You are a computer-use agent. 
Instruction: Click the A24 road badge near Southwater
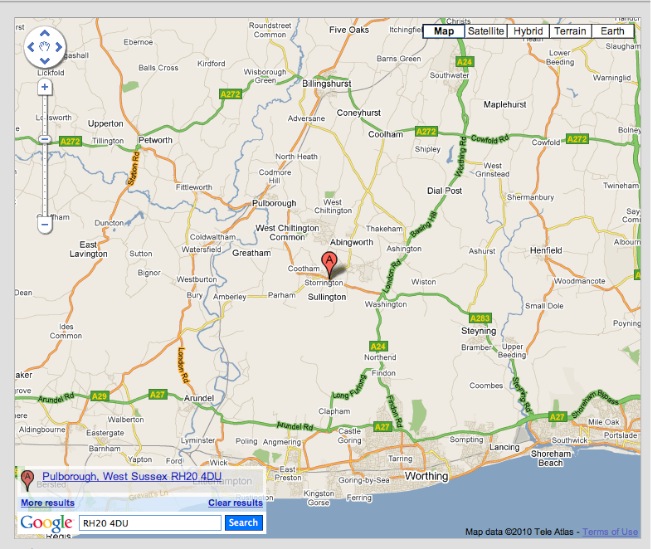(x=465, y=62)
